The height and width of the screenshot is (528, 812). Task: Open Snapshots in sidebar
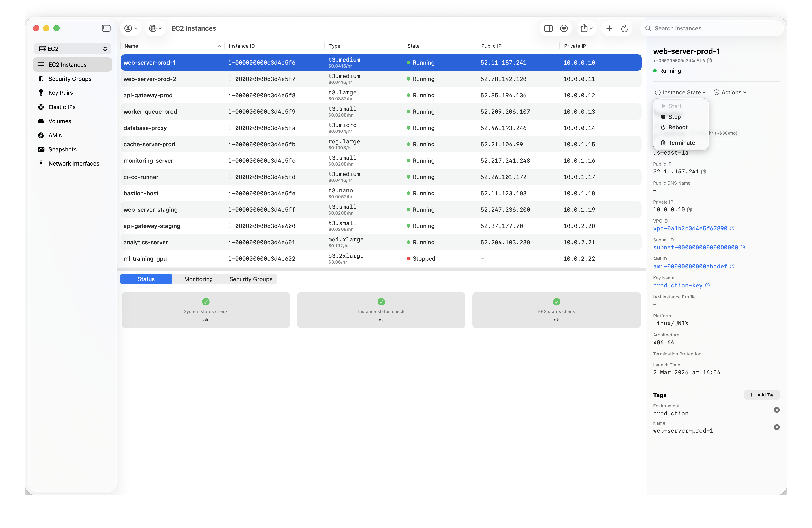point(72,149)
